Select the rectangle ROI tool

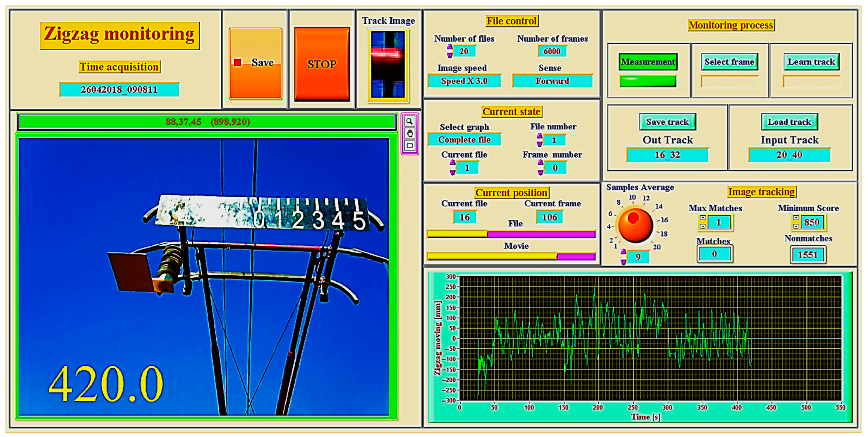pos(409,146)
